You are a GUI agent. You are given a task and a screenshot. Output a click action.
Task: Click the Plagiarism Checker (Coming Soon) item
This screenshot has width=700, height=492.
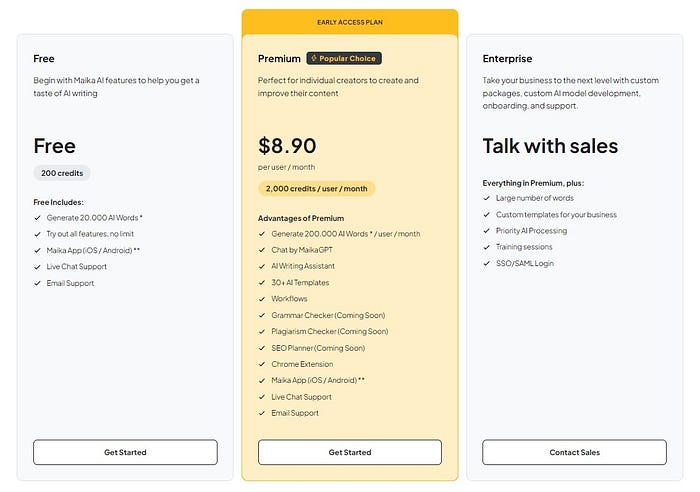(x=330, y=331)
